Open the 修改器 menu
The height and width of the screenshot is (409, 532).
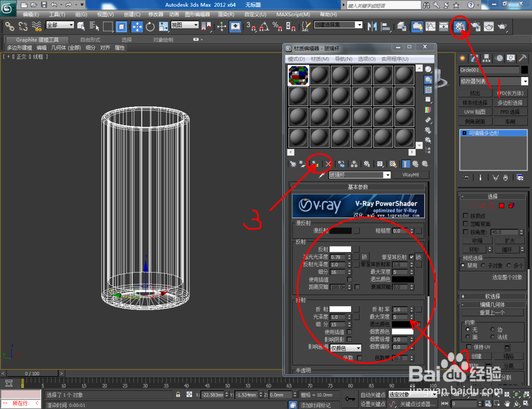(x=156, y=14)
